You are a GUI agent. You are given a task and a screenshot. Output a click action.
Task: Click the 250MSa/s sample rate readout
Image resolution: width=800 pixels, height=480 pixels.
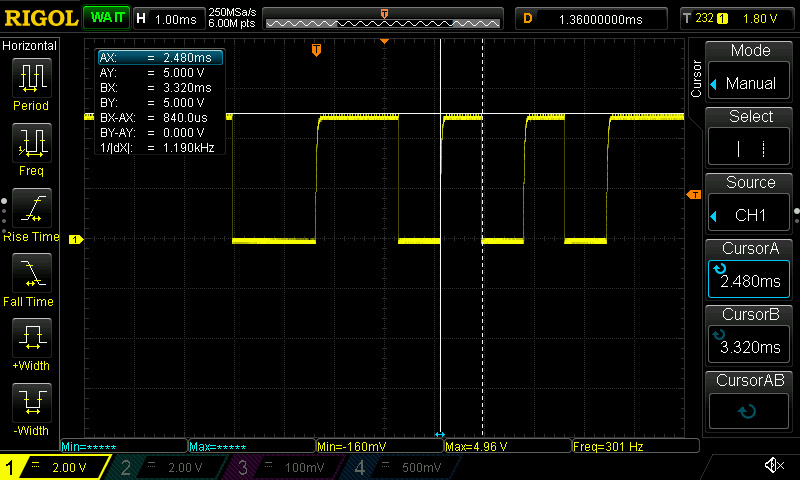coord(232,12)
